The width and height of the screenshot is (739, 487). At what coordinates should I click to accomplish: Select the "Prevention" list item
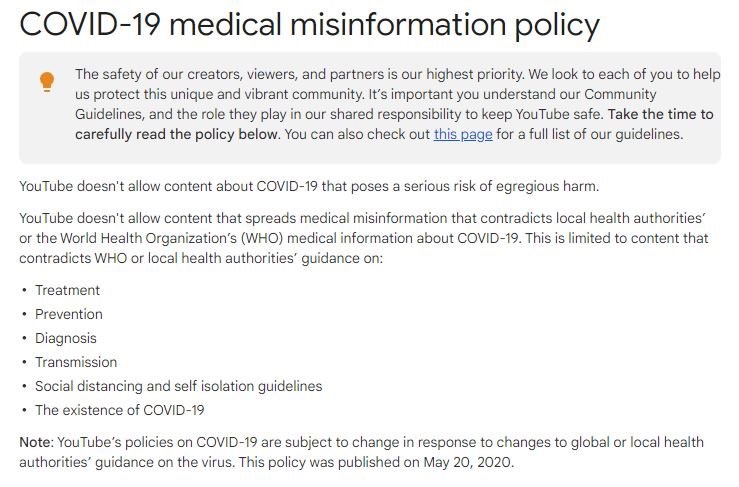tap(69, 314)
